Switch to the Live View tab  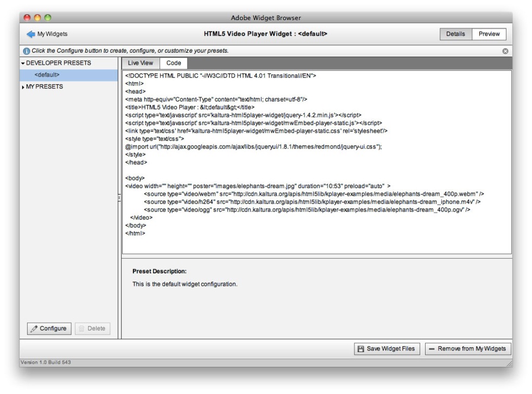coord(141,63)
